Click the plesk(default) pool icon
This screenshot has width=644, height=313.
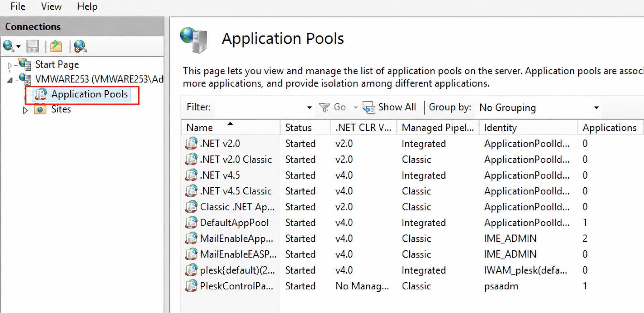[x=191, y=270]
